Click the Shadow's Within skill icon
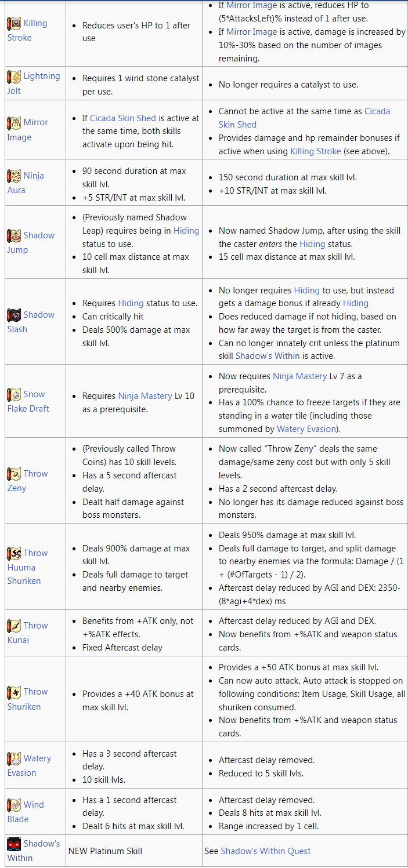 [14, 844]
